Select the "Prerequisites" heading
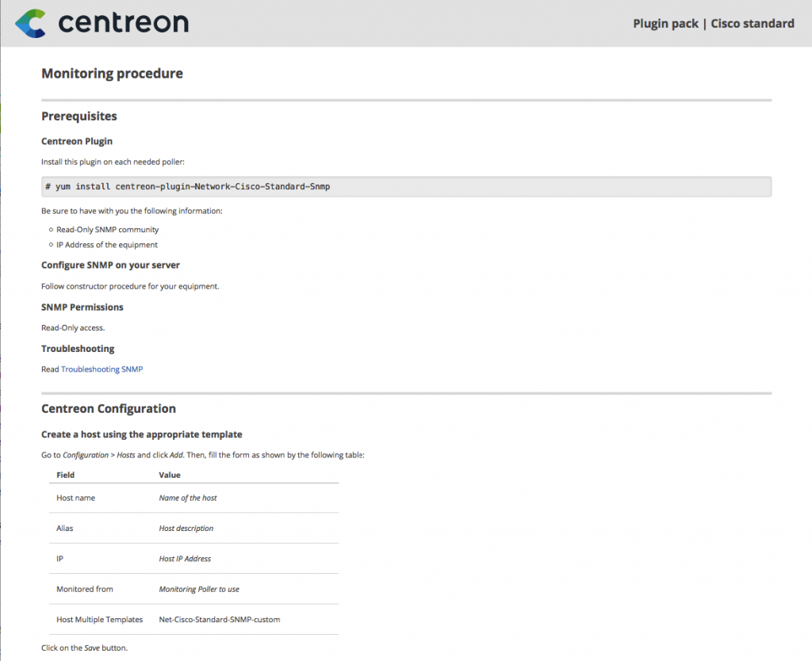This screenshot has height=661, width=812. pyautogui.click(x=79, y=116)
